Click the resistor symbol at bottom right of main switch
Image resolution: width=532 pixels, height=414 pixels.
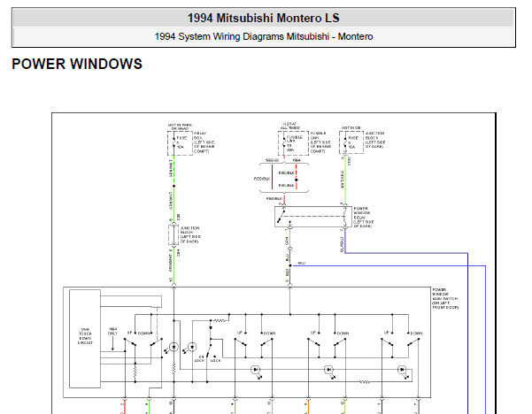[x=364, y=382]
